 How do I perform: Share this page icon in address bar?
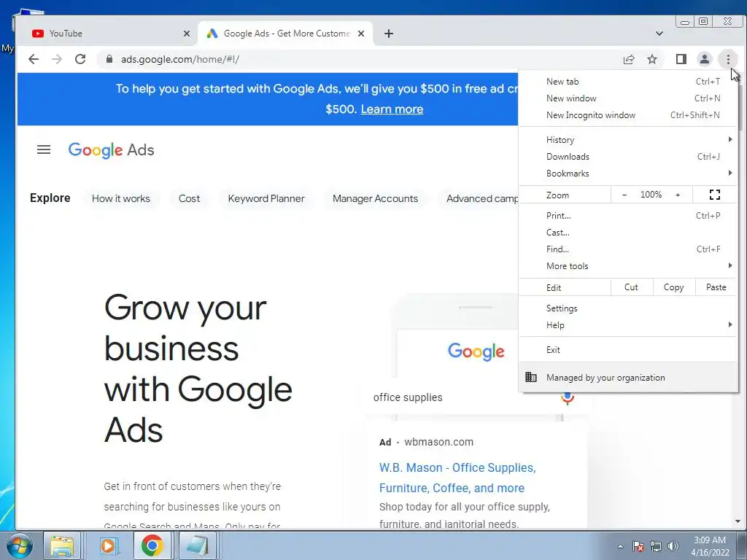click(x=628, y=59)
